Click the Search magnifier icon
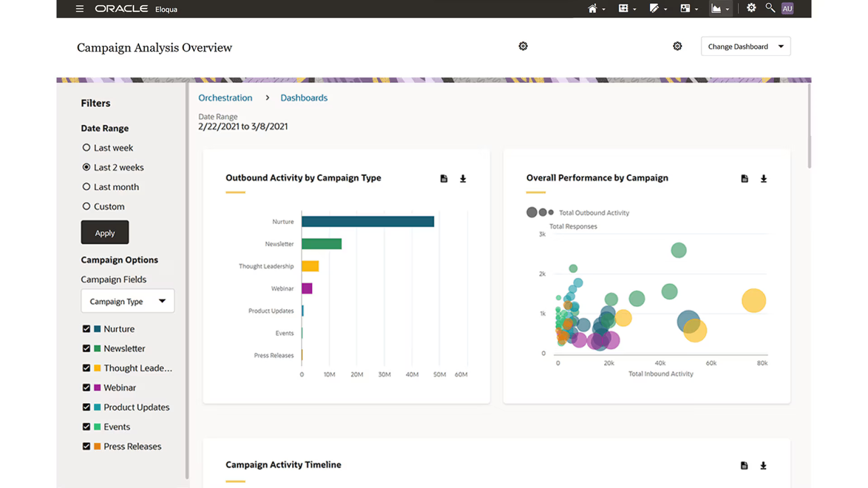 [770, 8]
